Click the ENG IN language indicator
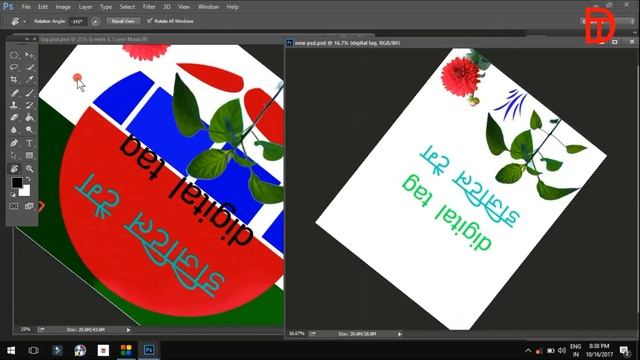The image size is (640, 360). [576, 351]
